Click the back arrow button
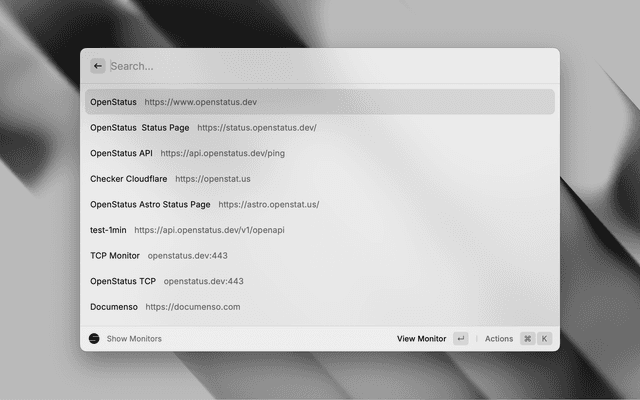The height and width of the screenshot is (400, 640). [97, 66]
